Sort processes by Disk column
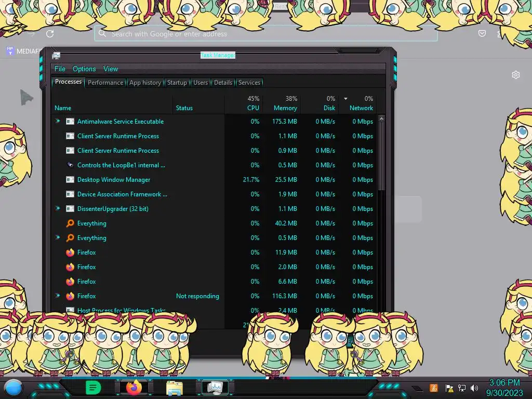 click(x=329, y=108)
